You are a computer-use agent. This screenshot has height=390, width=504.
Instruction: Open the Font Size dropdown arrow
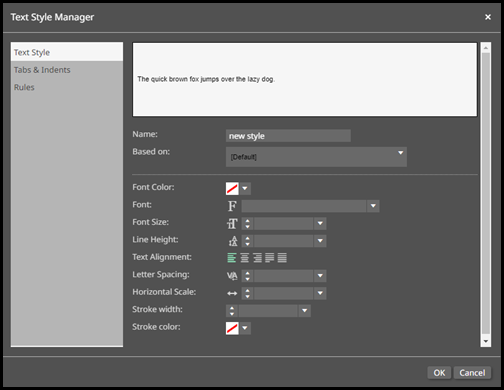coord(320,223)
